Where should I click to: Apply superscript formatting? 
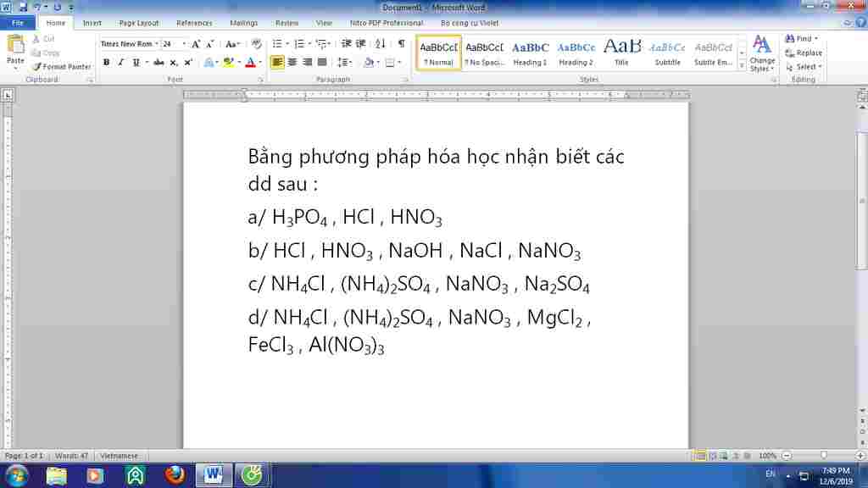(x=188, y=62)
